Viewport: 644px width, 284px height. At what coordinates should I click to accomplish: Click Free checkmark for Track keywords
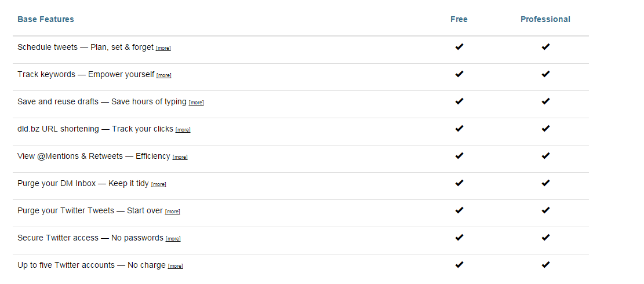point(459,74)
